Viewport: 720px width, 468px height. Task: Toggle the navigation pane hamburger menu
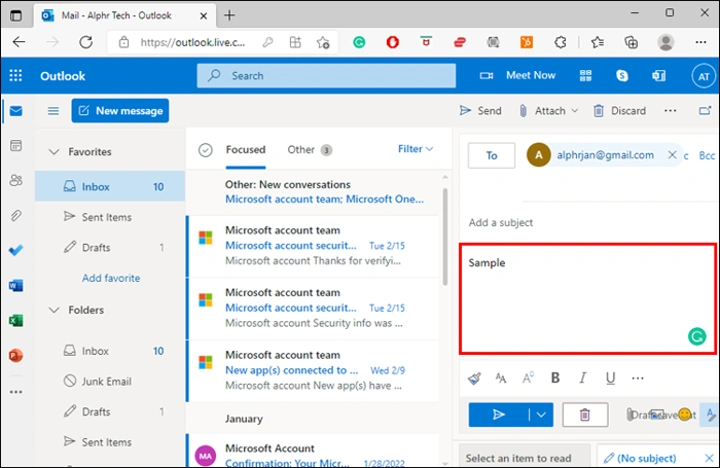(53, 111)
